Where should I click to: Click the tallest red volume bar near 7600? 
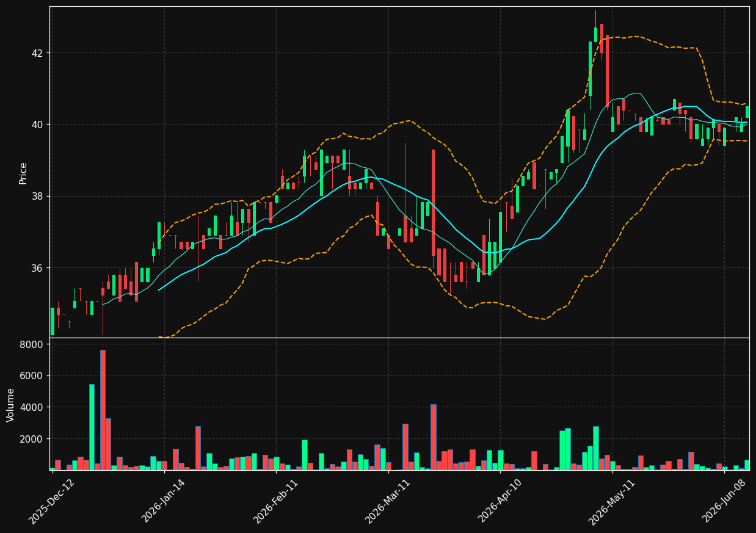coord(103,410)
